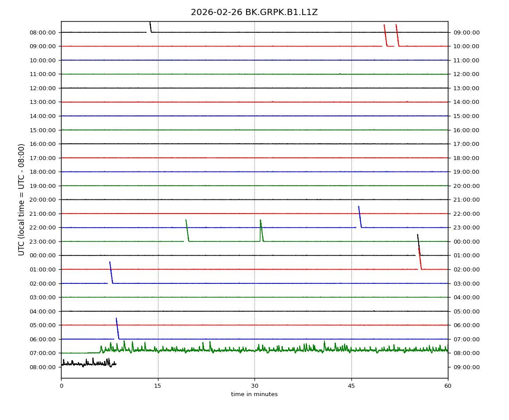Select the y-axis label about UTC local time
Screen dimensions: 509x420
click(22, 199)
